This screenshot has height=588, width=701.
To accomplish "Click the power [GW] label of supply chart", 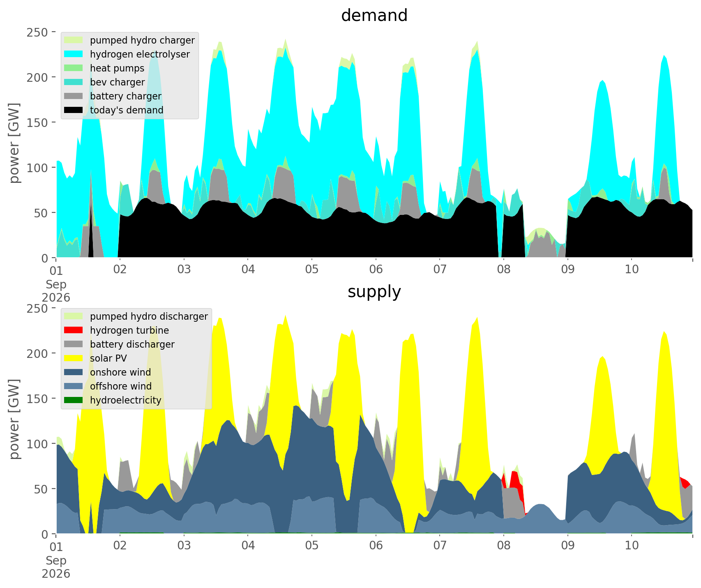I will (x=15, y=419).
